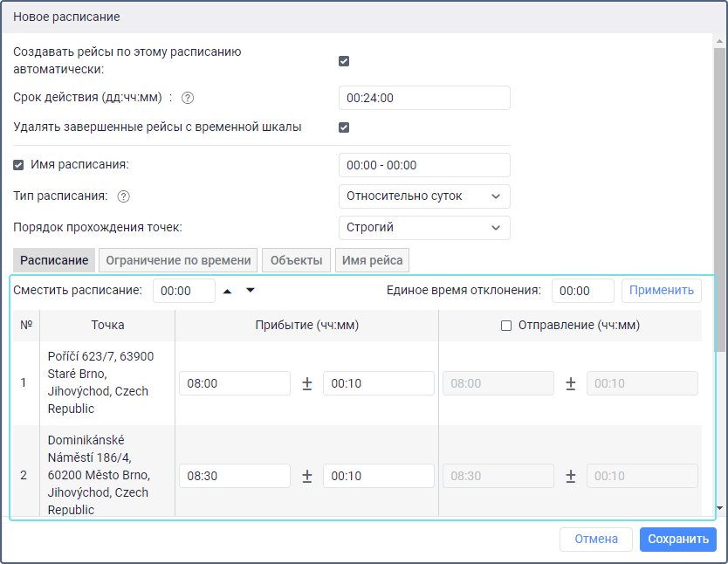Toggle the Имя расписания checkbox

point(18,165)
